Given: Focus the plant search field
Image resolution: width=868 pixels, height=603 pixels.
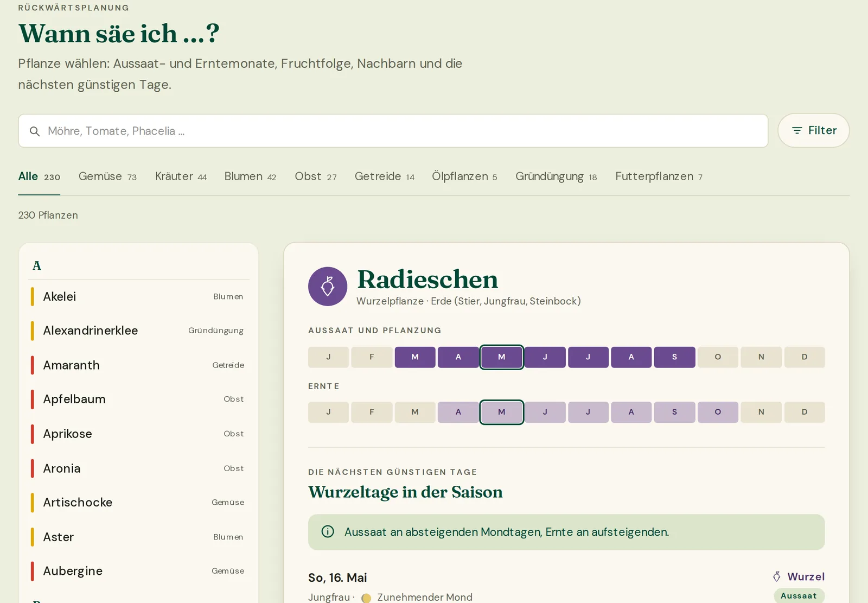Looking at the screenshot, I should pyautogui.click(x=393, y=131).
